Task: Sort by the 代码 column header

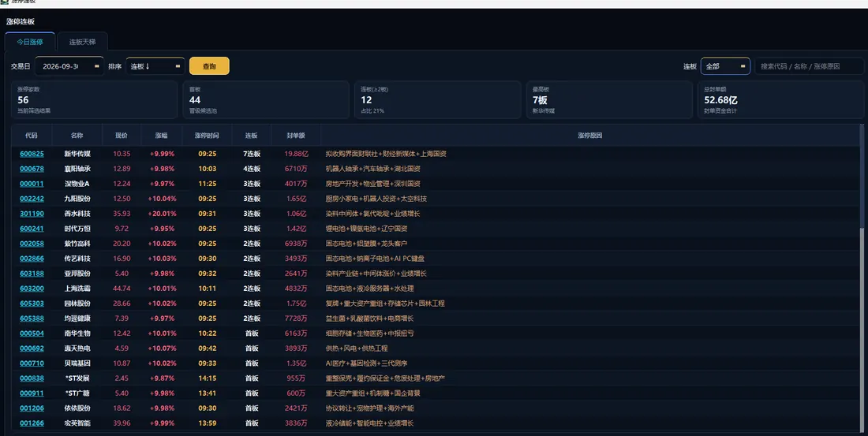Action: [x=32, y=136]
